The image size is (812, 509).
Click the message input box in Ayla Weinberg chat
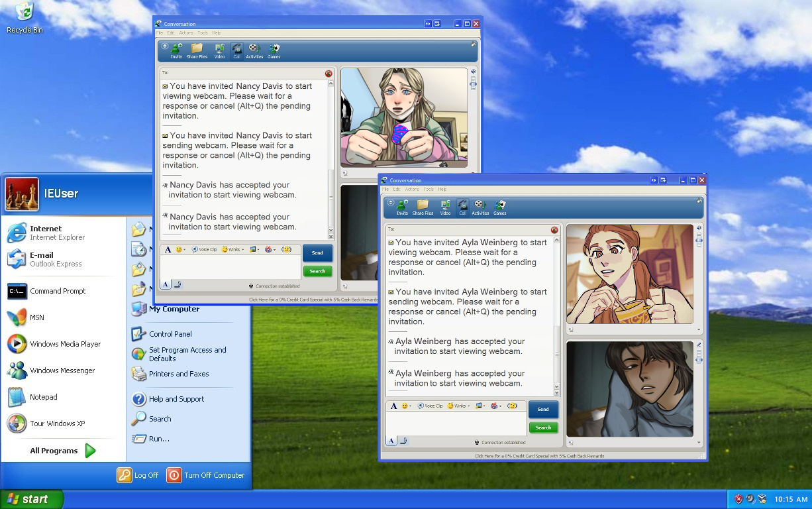point(456,424)
